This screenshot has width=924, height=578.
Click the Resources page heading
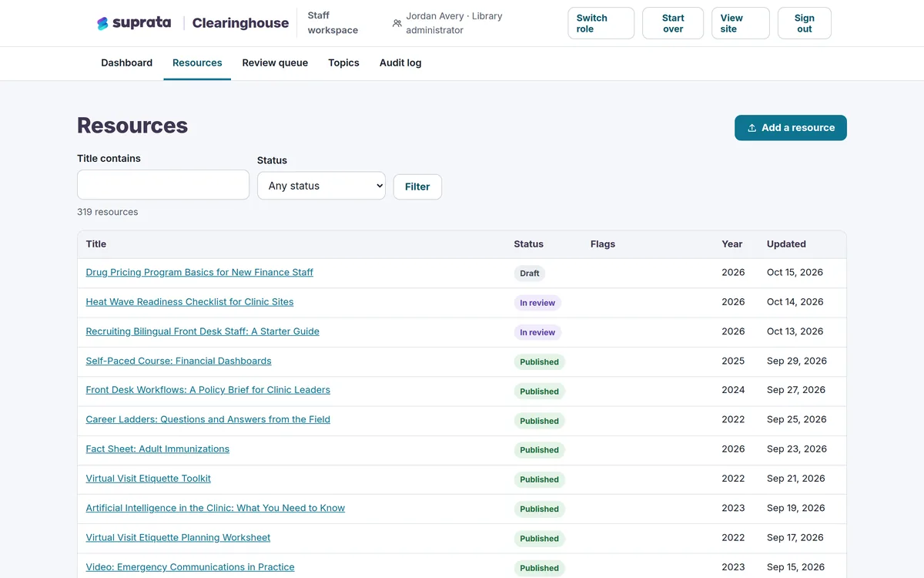click(x=132, y=126)
